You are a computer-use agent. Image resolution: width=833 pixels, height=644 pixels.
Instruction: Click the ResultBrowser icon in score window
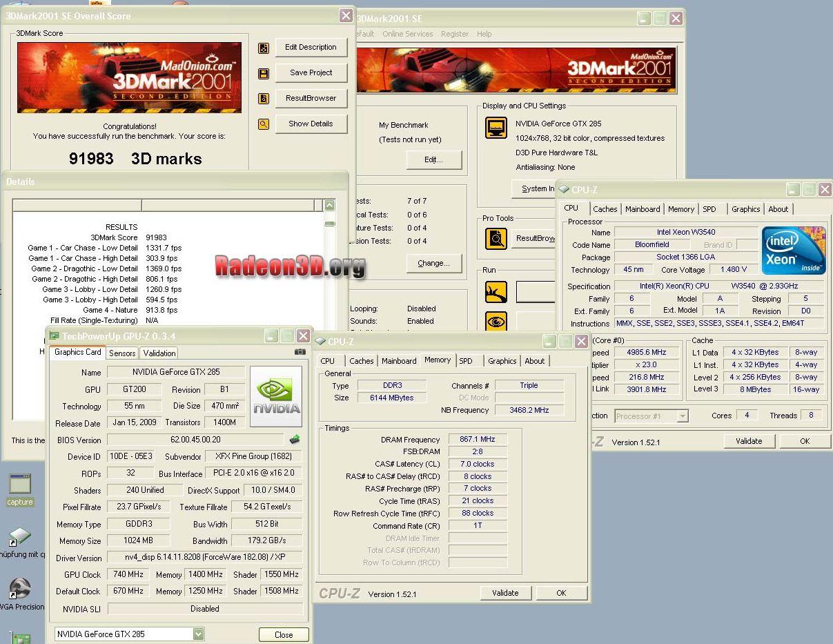pyautogui.click(x=264, y=99)
